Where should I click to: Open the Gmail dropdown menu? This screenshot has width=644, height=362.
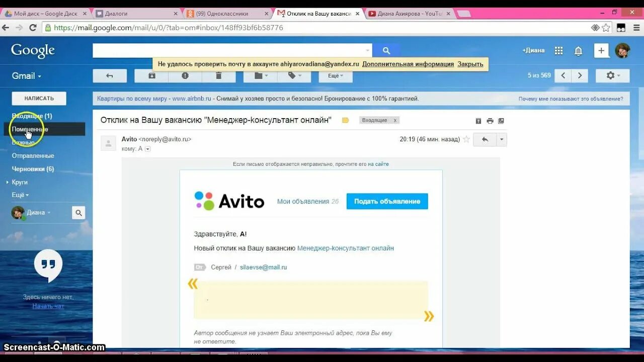point(27,76)
